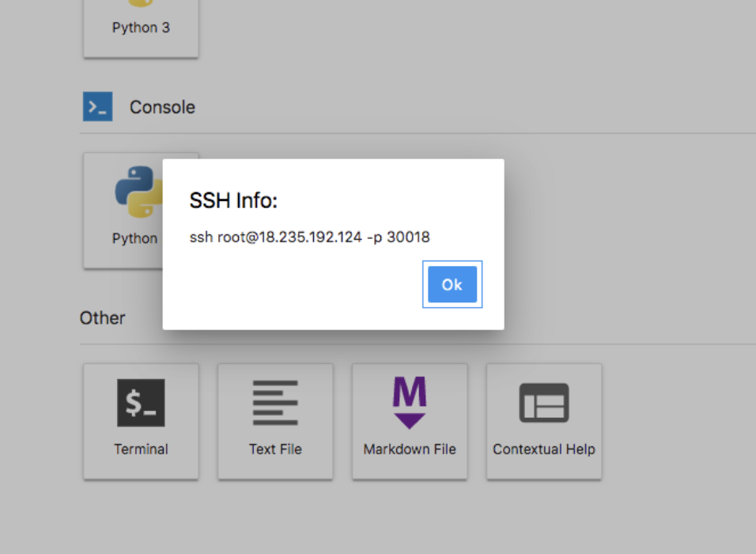Viewport: 756px width, 554px height.
Task: Click the Ok button in SSH Info dialog
Action: click(452, 284)
